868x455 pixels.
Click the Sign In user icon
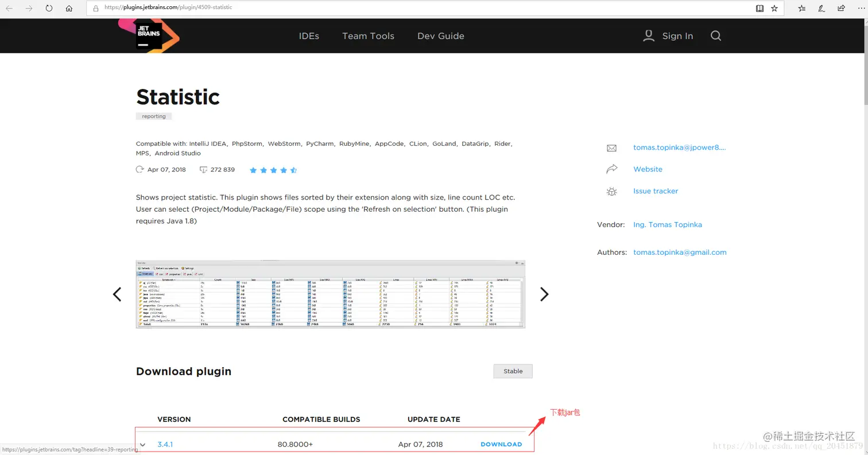pyautogui.click(x=649, y=36)
